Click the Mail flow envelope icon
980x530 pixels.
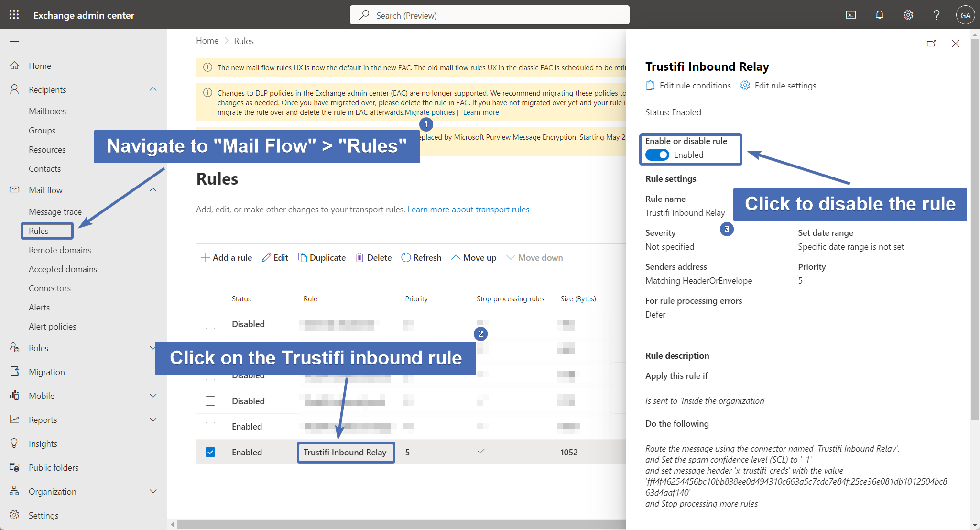click(x=14, y=190)
